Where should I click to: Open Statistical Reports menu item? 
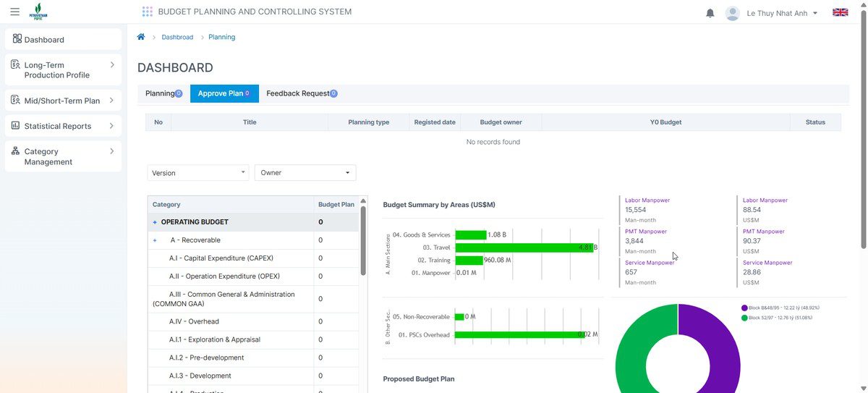point(63,126)
